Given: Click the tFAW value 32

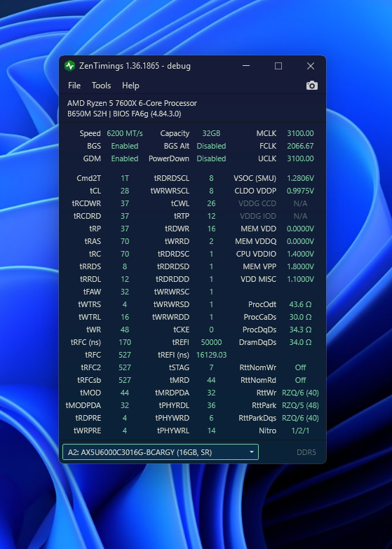Looking at the screenshot, I should pos(125,292).
